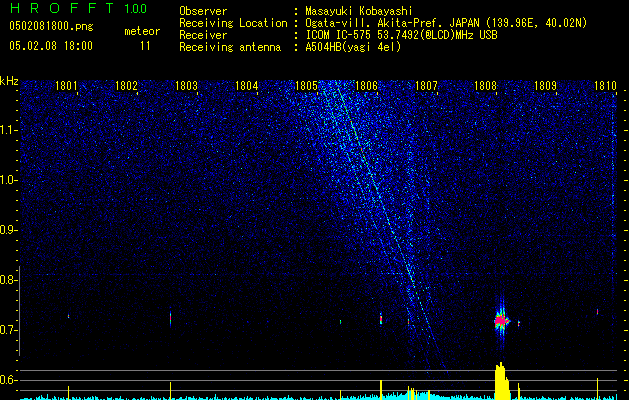Click the meteor count value 11
The height and width of the screenshot is (400, 629).
[145, 46]
